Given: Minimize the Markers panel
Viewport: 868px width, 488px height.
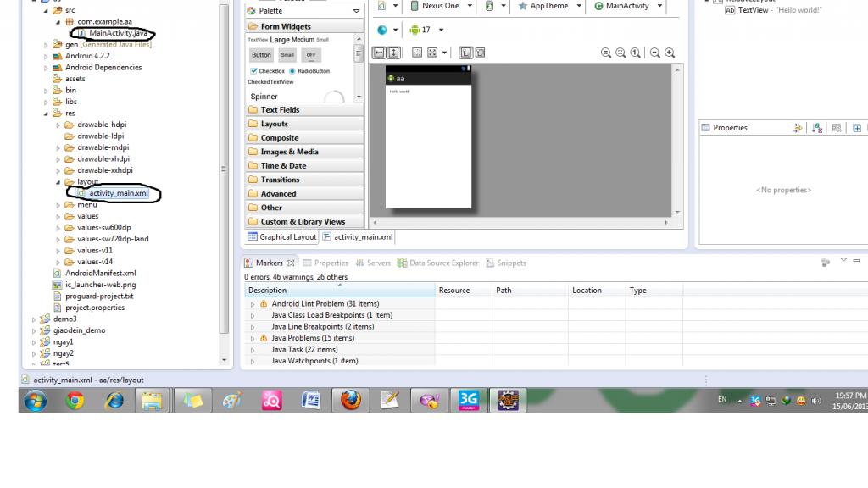Looking at the screenshot, I should pyautogui.click(x=856, y=260).
